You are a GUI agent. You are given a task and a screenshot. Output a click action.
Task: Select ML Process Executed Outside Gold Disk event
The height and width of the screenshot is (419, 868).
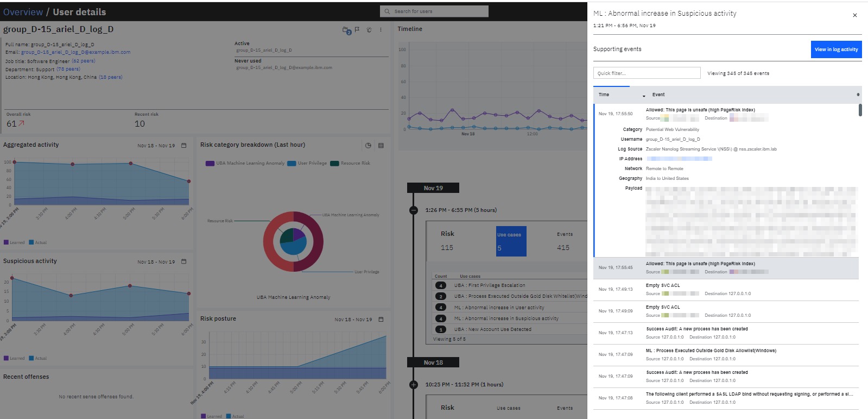[726, 355]
